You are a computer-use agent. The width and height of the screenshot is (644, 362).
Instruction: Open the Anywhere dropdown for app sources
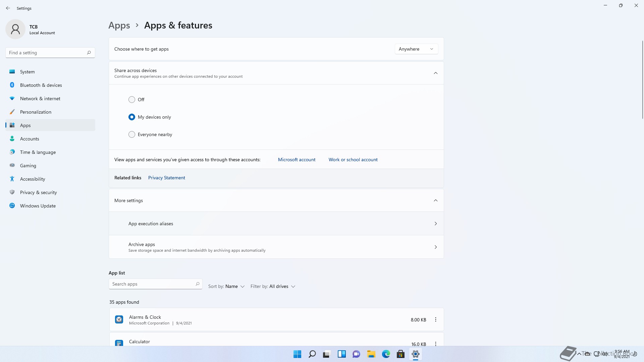click(x=416, y=49)
